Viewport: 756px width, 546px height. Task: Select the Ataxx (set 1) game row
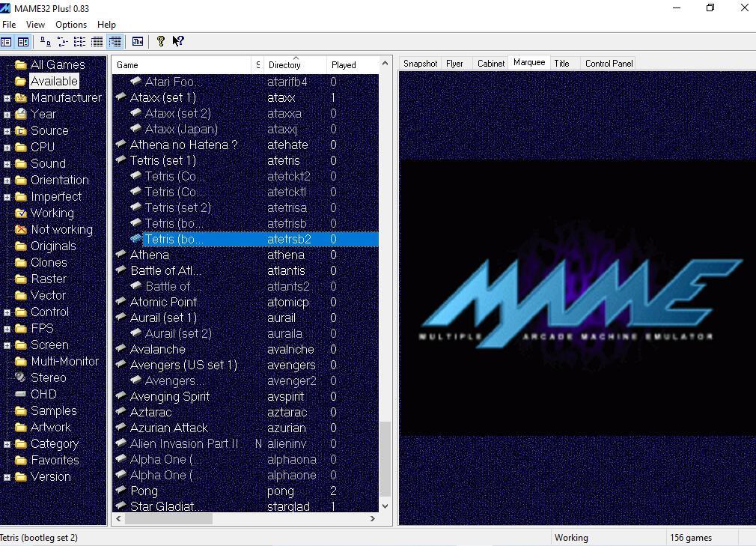(x=246, y=97)
